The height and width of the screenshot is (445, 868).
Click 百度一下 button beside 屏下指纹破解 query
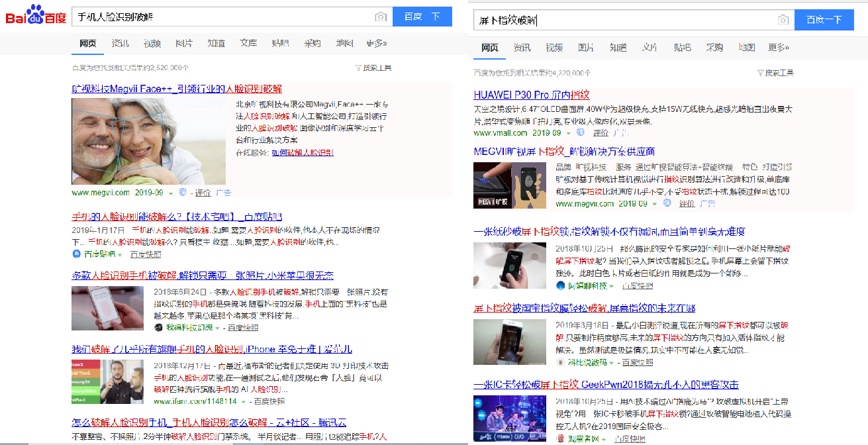pyautogui.click(x=824, y=20)
